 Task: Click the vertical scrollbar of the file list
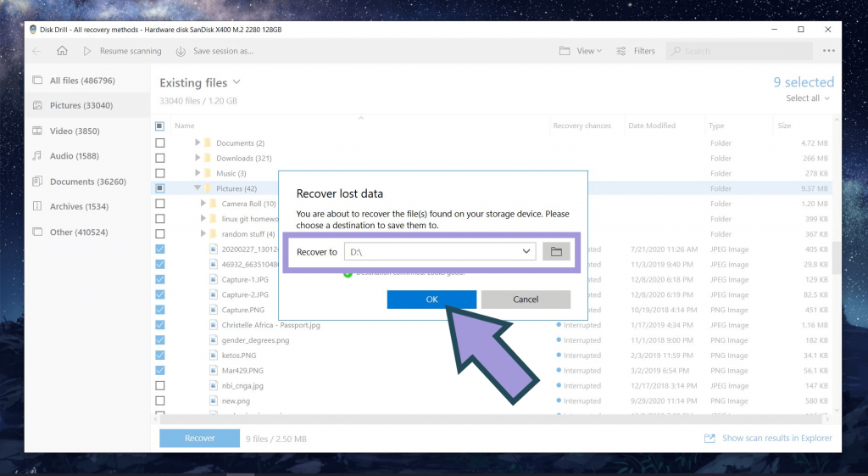tap(837, 258)
